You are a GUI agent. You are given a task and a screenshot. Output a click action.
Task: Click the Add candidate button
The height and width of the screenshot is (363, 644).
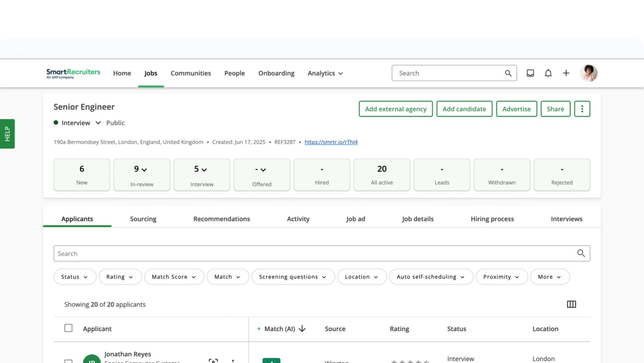(x=464, y=109)
